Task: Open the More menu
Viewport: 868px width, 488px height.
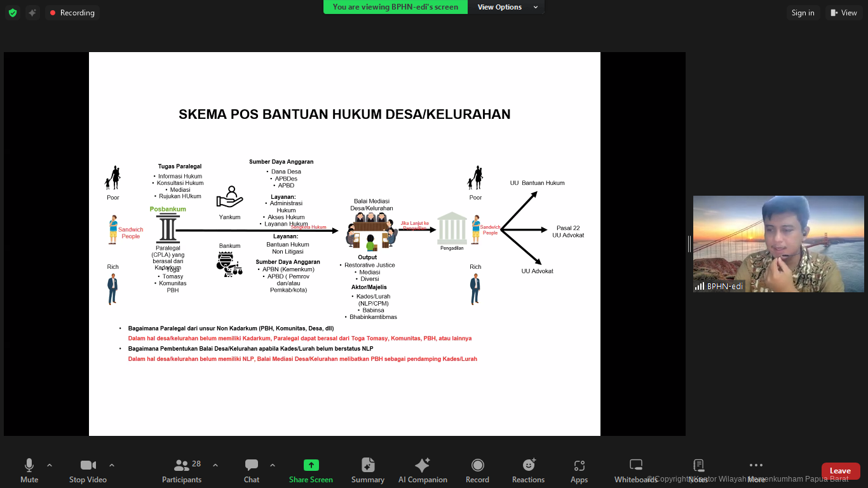Action: [756, 470]
